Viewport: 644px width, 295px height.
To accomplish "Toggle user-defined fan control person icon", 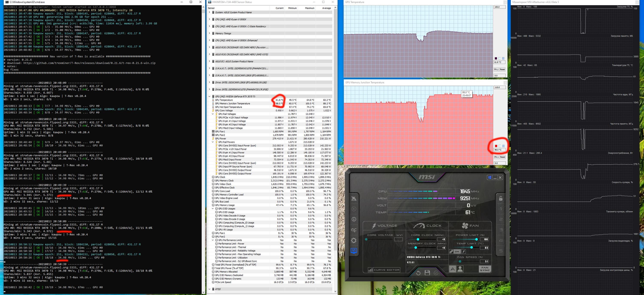I will [x=460, y=269].
